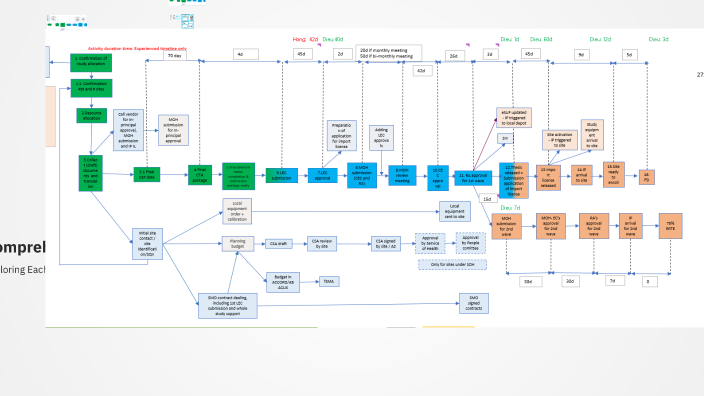Select the 'CSA draft' box
Viewport: 704px width, 396px height.
click(x=278, y=244)
